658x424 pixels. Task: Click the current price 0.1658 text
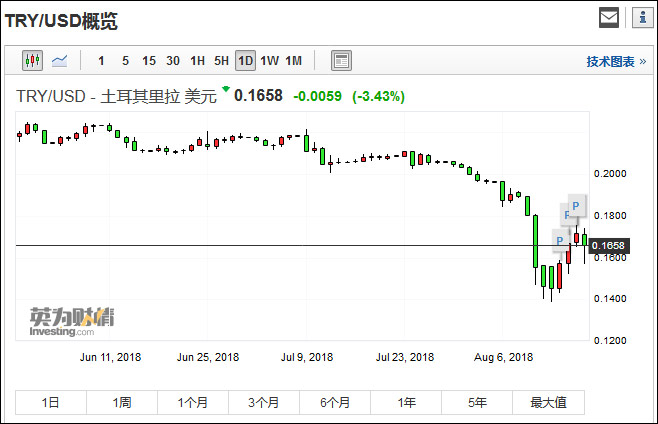[258, 96]
